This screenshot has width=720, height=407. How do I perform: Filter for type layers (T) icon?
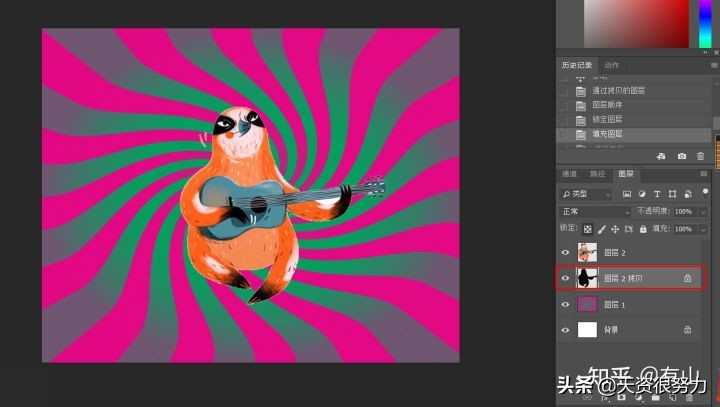tap(657, 194)
